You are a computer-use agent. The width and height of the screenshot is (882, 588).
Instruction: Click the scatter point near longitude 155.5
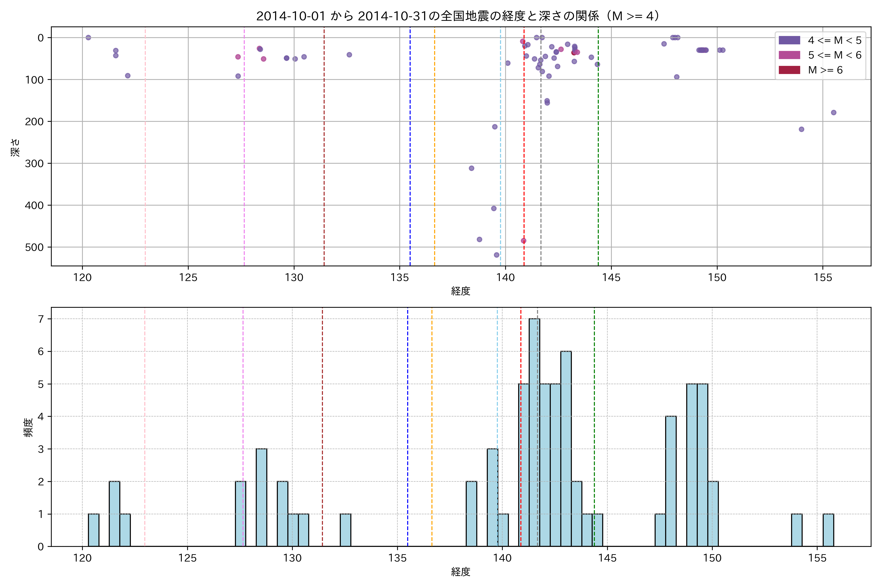coord(834,112)
